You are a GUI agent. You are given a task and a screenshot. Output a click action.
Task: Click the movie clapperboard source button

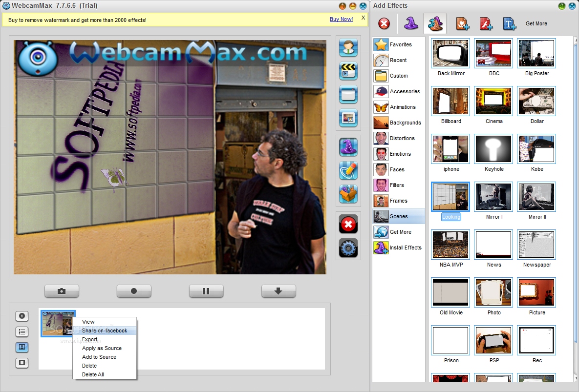tap(348, 71)
